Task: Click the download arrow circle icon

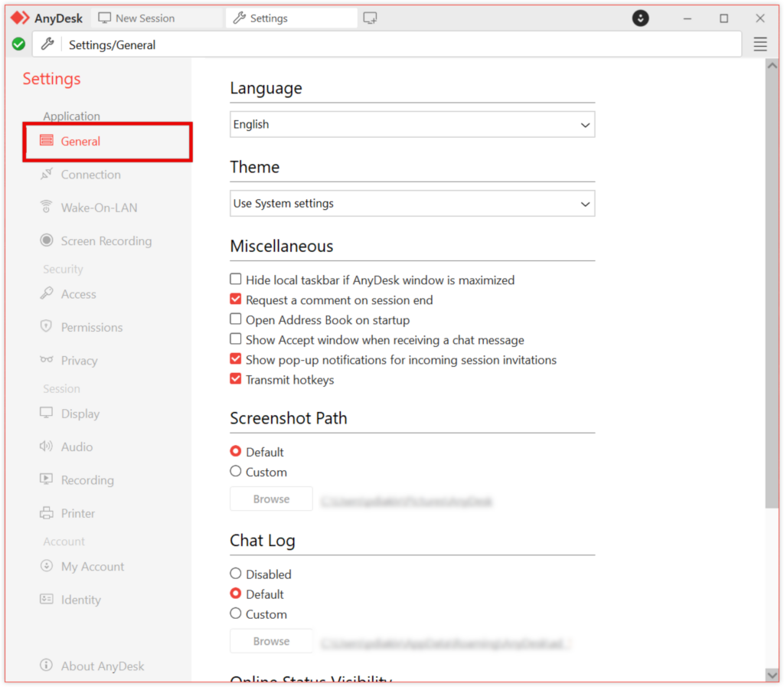Action: point(641,18)
